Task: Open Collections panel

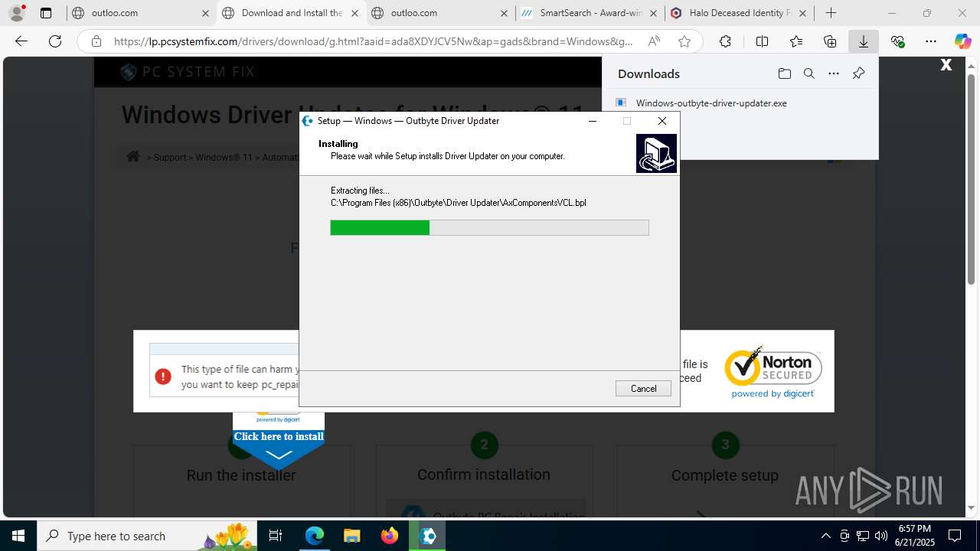Action: coord(830,41)
